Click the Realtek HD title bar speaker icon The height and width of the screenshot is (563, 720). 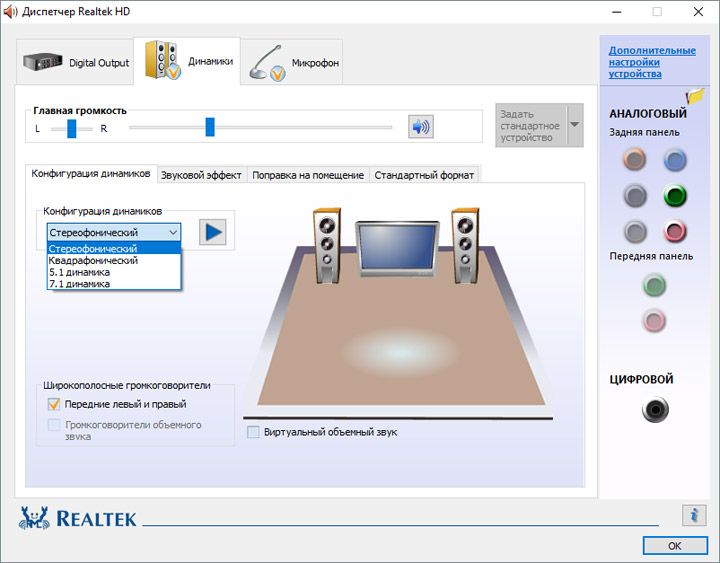(x=10, y=11)
